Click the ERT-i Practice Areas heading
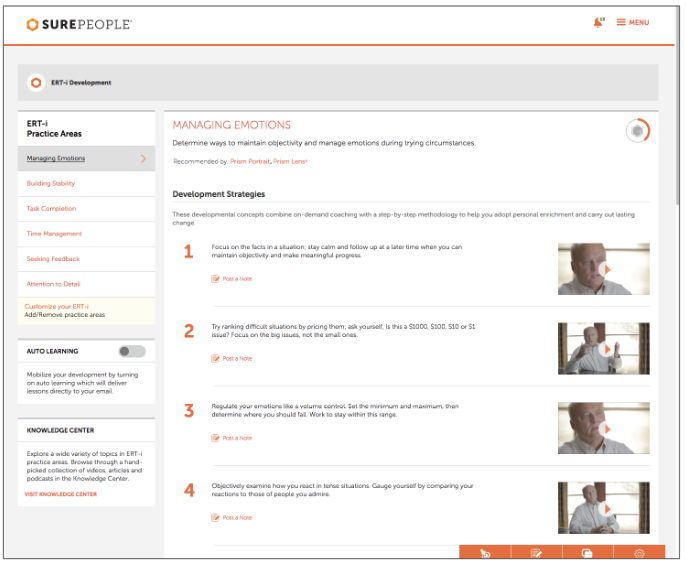 coord(54,129)
